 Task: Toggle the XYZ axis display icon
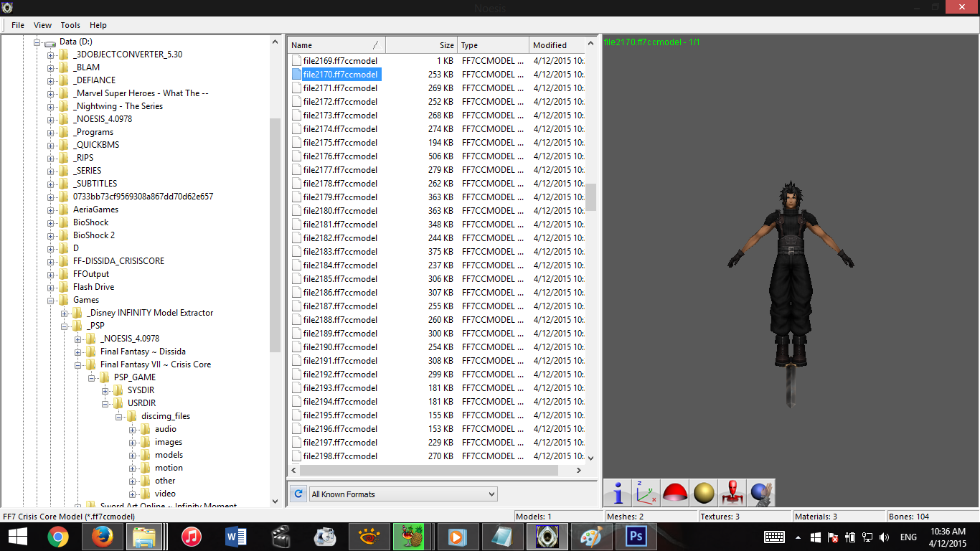(646, 493)
